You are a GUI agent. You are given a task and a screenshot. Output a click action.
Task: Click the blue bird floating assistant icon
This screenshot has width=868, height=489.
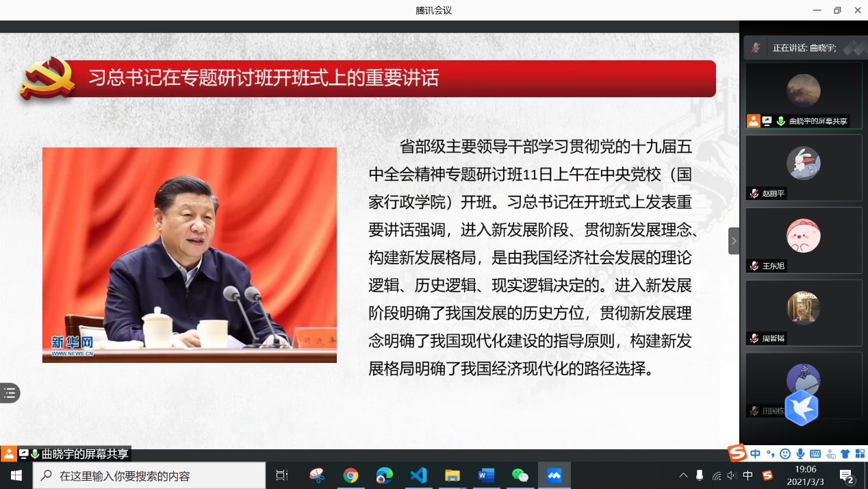pos(802,407)
